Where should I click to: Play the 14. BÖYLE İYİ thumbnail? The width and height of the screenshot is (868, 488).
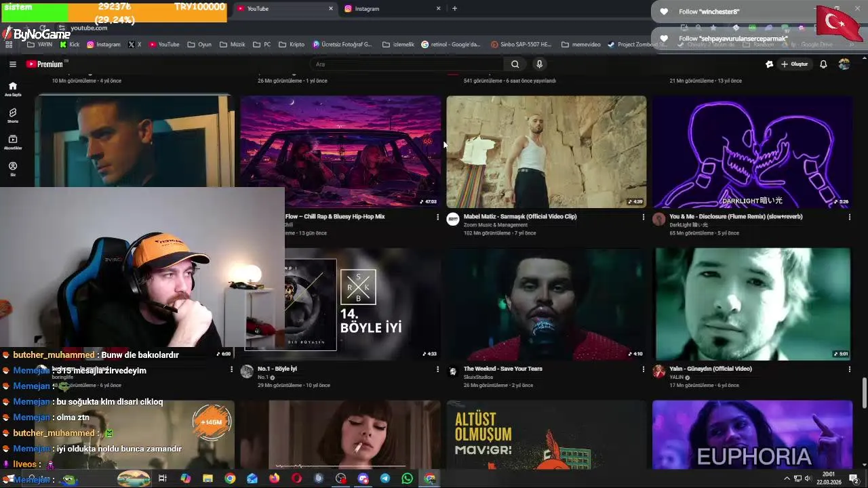(x=363, y=304)
